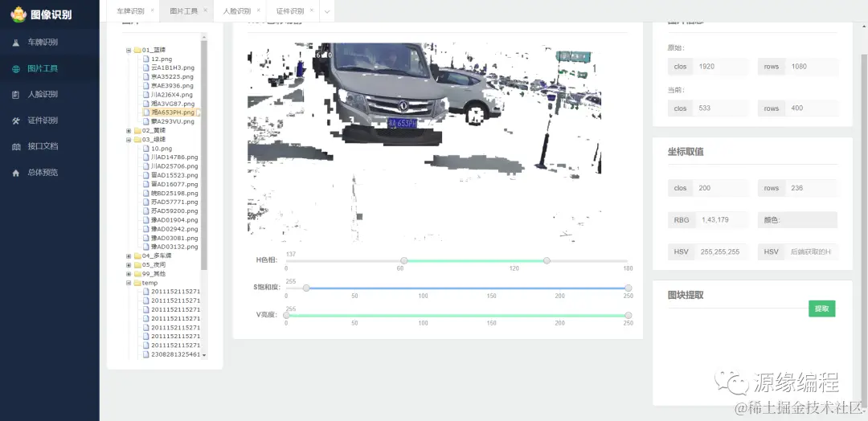This screenshot has width=868, height=421.
Task: Close the 车牌识别 tab
Action: [x=152, y=10]
